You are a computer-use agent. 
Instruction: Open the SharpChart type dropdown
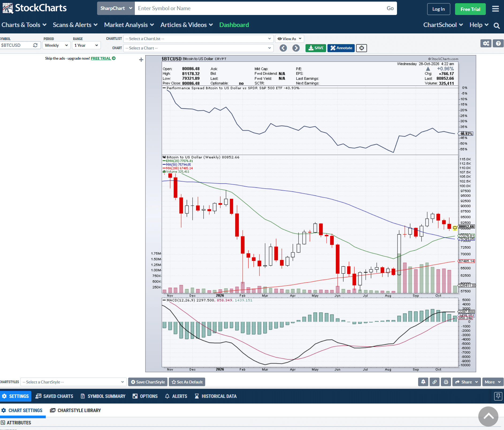(x=116, y=8)
